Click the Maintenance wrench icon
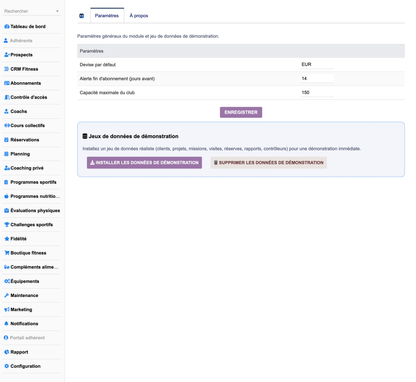Screen dimensions: 416x382 (x=6, y=295)
